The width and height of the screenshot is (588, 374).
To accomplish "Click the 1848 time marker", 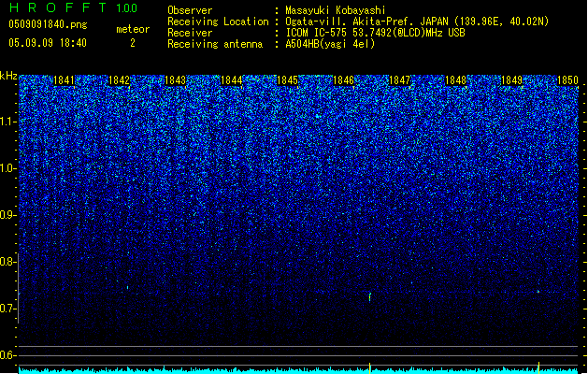I will pos(455,80).
